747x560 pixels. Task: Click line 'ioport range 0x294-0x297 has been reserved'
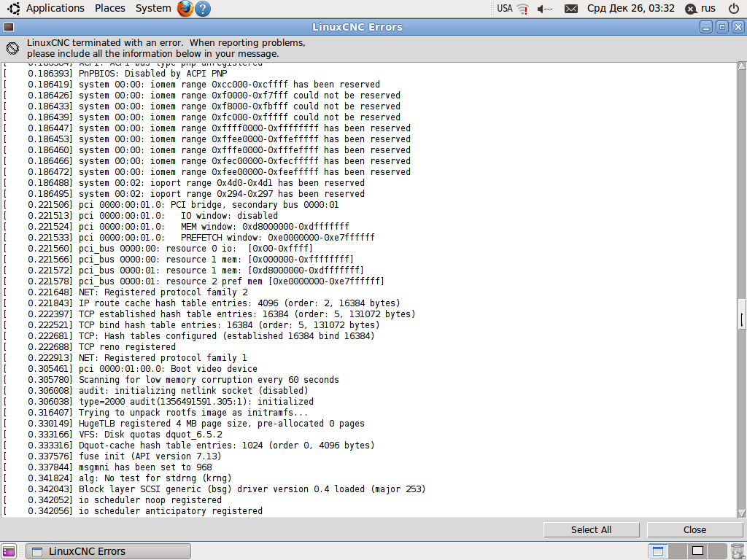(258, 194)
